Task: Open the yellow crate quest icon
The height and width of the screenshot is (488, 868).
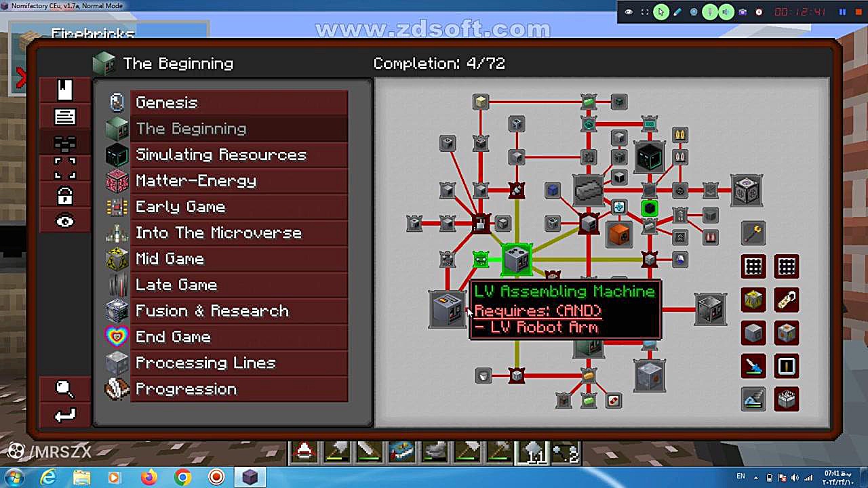Action: coord(753,300)
